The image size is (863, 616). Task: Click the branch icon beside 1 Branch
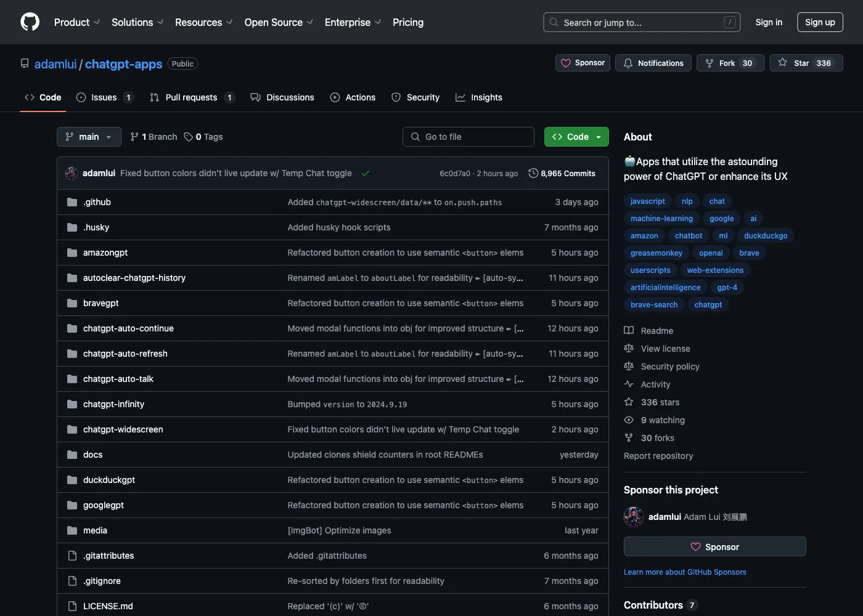[134, 137]
